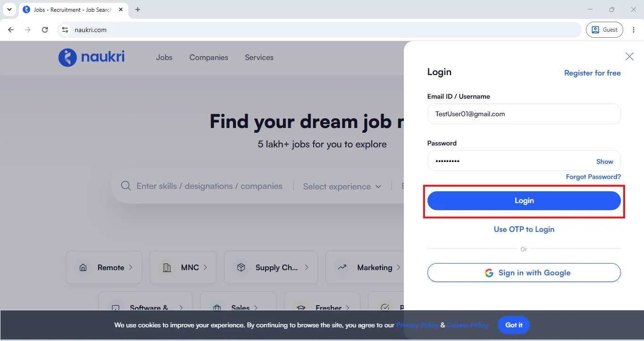Expand the Select experience dropdown
Screen dimensions: 644x341
tap(343, 186)
